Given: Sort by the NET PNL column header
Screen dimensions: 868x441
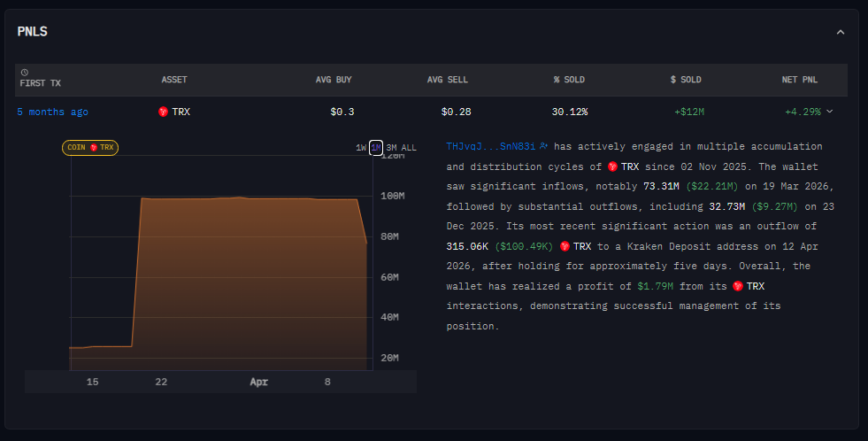Looking at the screenshot, I should click(800, 80).
